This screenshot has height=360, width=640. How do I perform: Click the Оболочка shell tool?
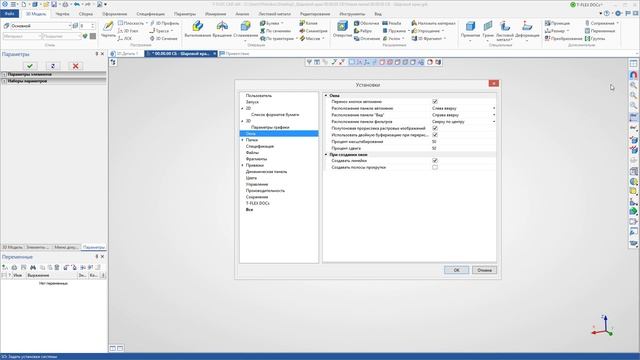tap(367, 23)
